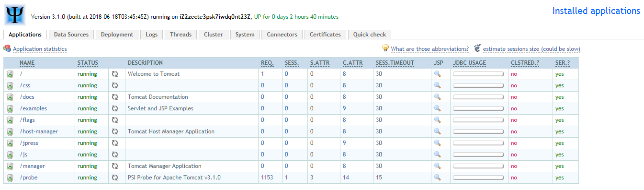Reload the / root application

[115, 74]
